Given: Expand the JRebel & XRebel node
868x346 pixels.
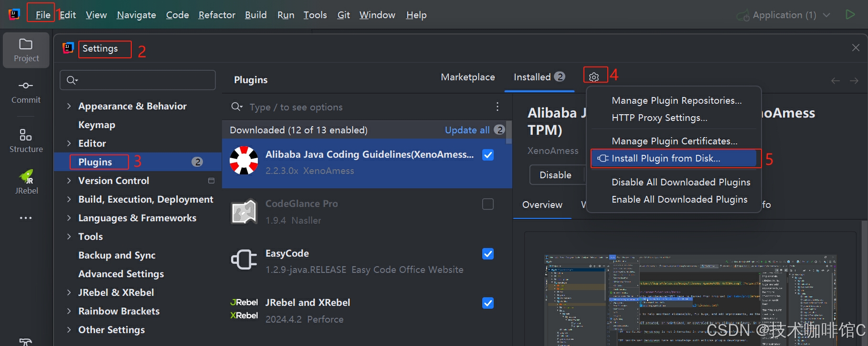Looking at the screenshot, I should coord(69,292).
